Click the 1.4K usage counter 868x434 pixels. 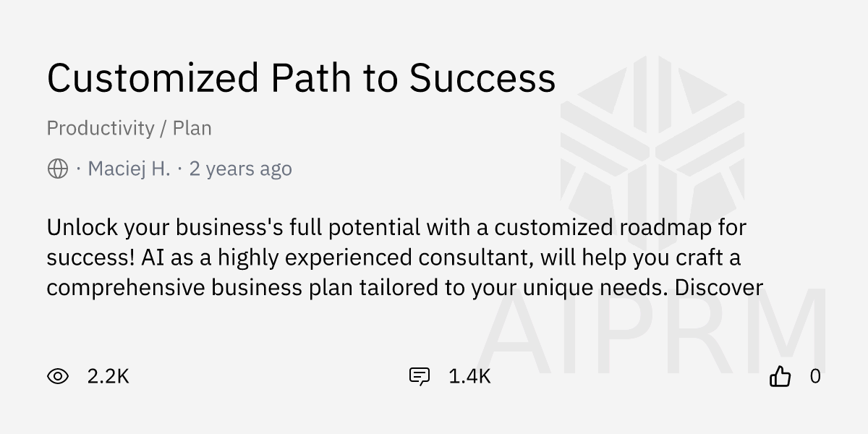469,376
